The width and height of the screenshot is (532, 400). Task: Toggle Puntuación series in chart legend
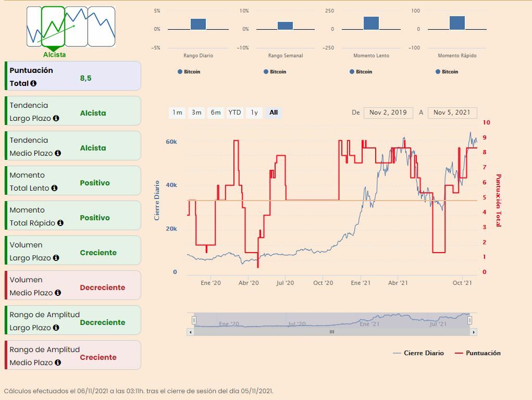(x=478, y=353)
